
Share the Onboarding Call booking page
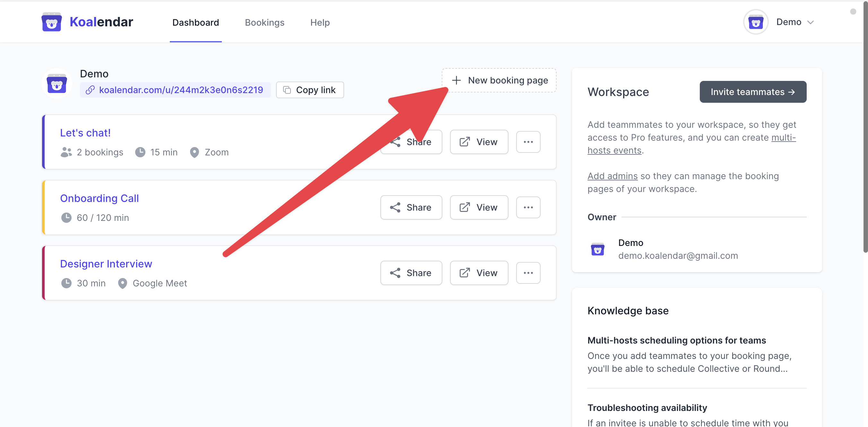(411, 207)
